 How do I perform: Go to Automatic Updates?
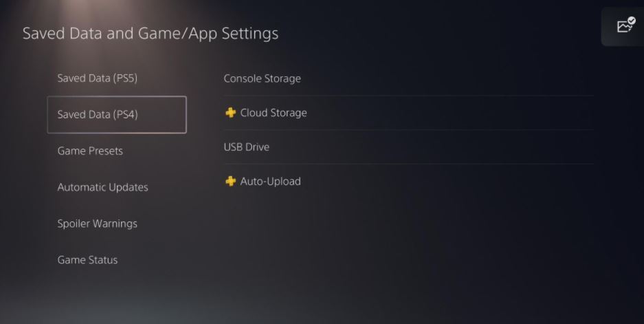pos(102,187)
